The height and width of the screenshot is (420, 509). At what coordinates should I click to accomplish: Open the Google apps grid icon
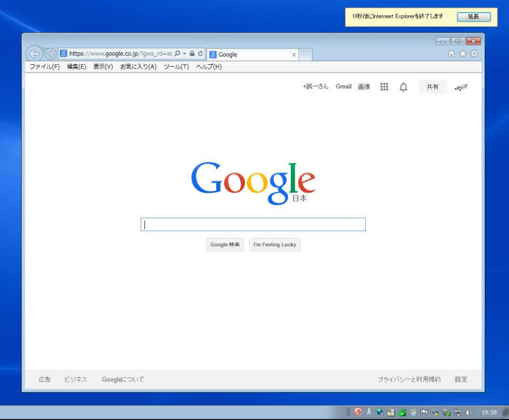pyautogui.click(x=384, y=87)
